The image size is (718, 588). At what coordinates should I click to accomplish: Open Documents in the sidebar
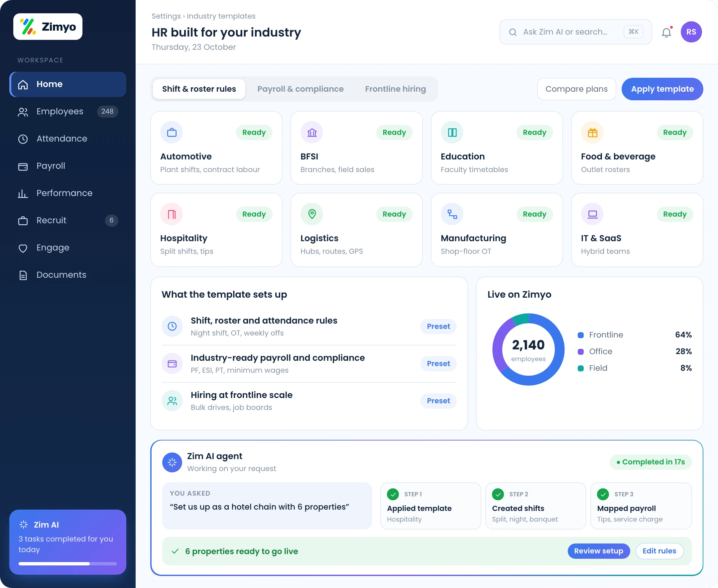pos(68,275)
